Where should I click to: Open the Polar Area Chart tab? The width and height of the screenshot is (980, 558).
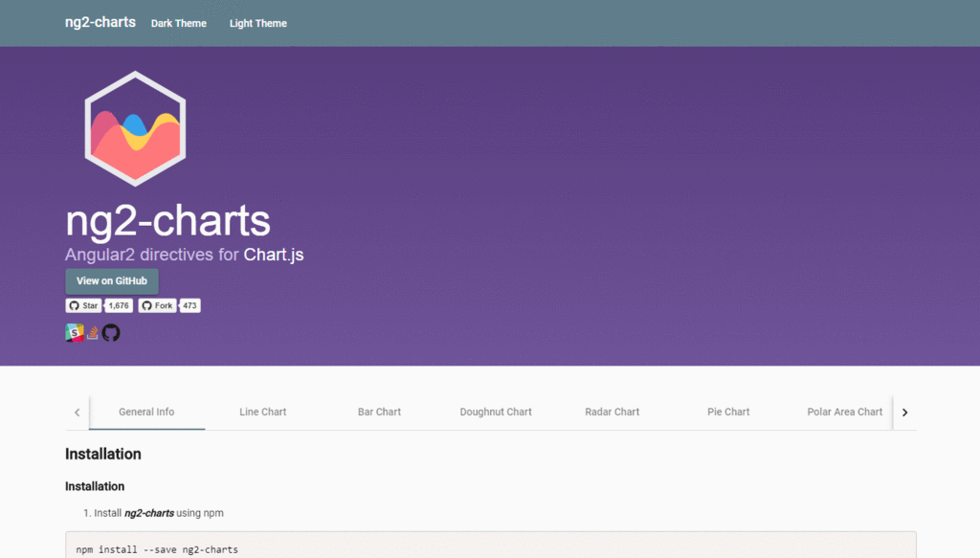(839, 412)
